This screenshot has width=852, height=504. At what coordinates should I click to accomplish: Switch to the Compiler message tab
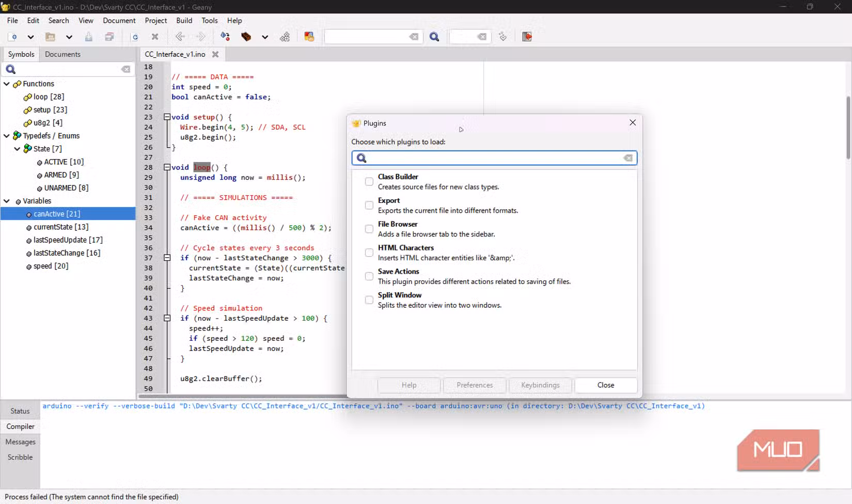[x=20, y=427]
